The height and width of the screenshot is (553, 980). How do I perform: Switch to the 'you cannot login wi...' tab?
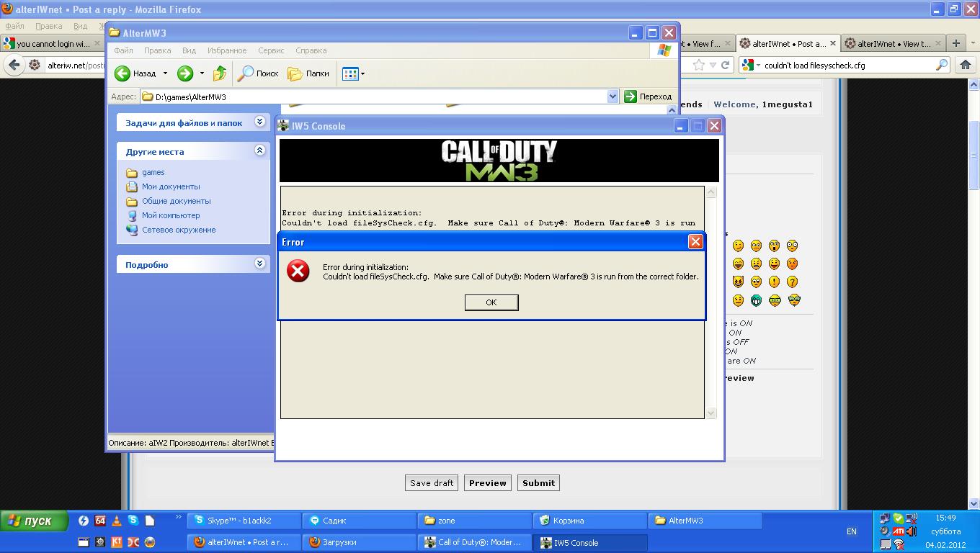pos(52,44)
